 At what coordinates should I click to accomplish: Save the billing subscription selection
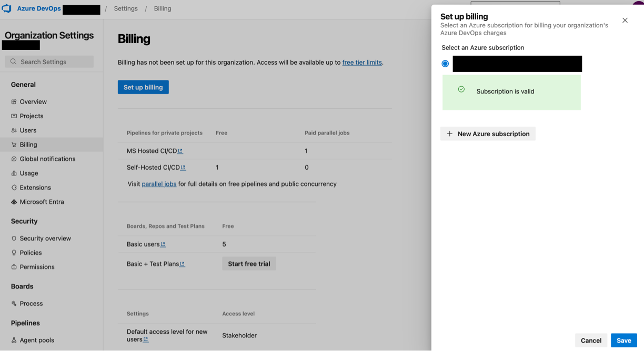pos(624,340)
